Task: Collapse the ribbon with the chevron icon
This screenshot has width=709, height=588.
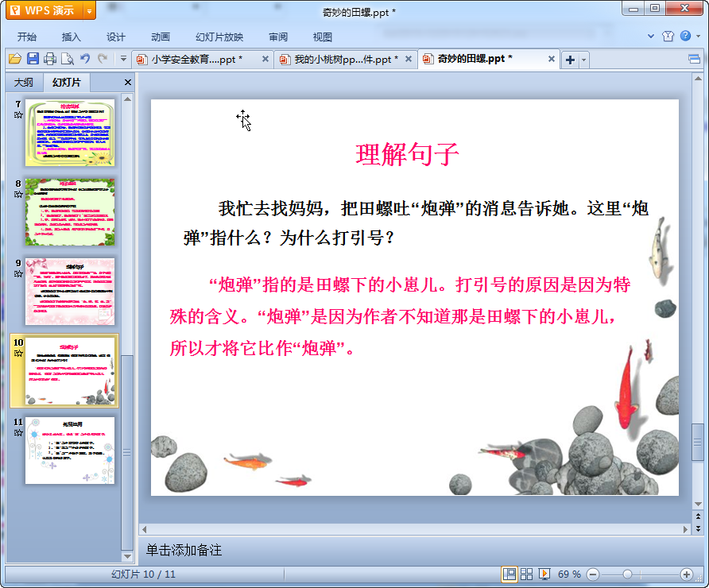Action: [x=651, y=37]
